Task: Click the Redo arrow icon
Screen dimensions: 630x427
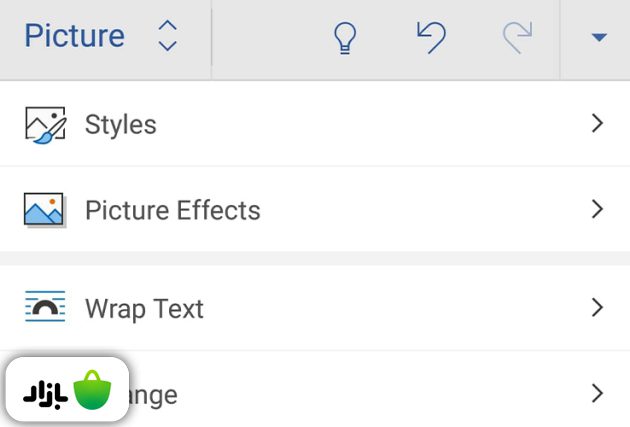Action: 518,37
